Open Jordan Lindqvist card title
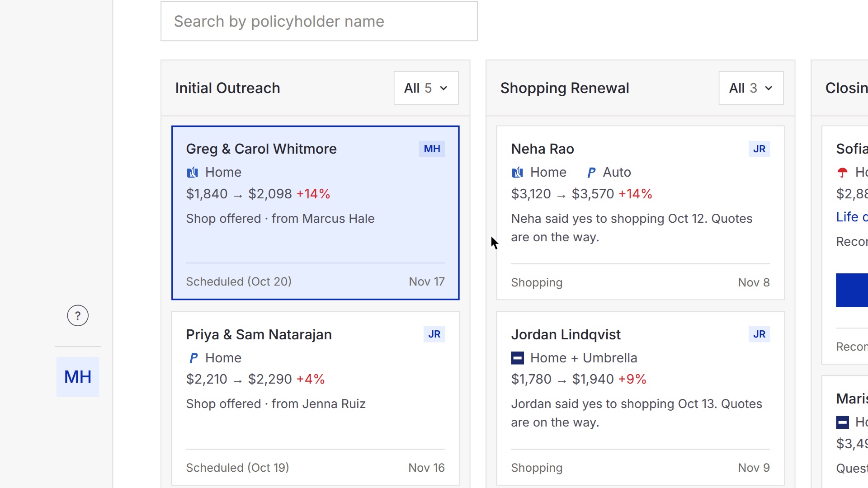The image size is (868, 488). click(x=566, y=334)
